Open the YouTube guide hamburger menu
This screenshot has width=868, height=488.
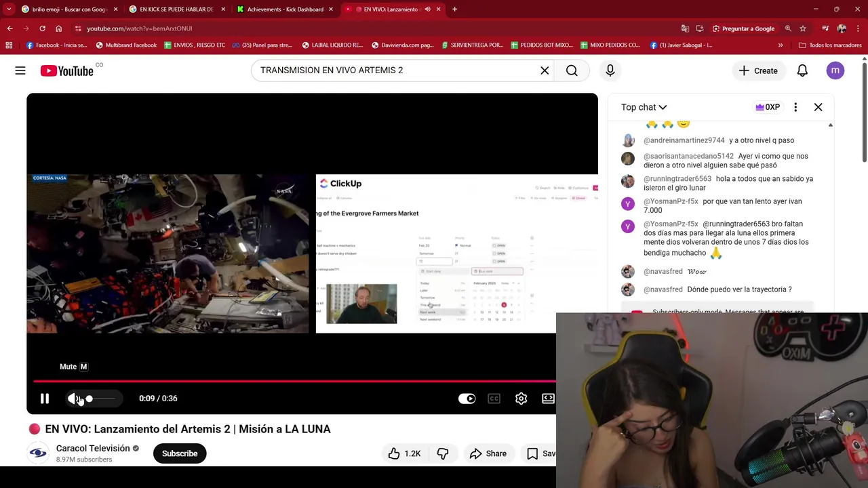20,70
